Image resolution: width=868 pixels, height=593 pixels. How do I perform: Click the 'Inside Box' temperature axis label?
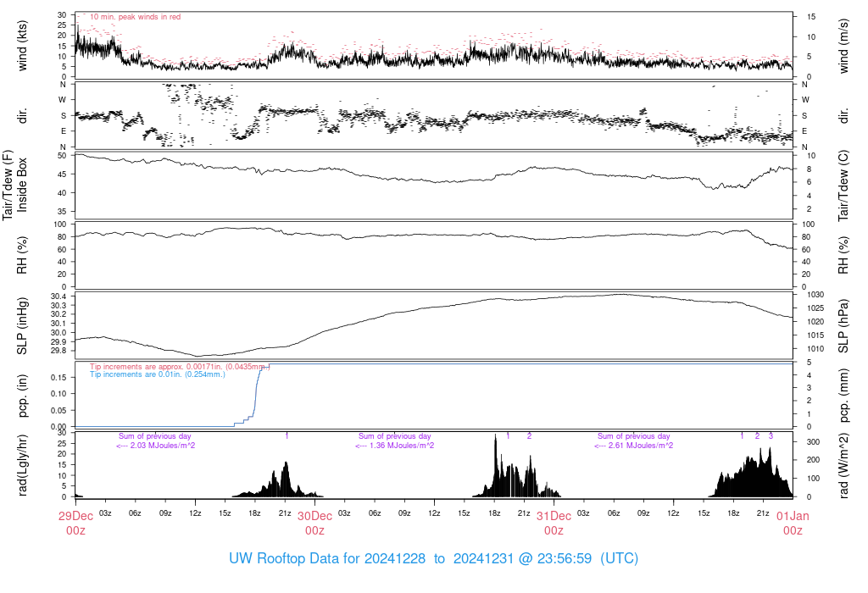click(x=23, y=185)
